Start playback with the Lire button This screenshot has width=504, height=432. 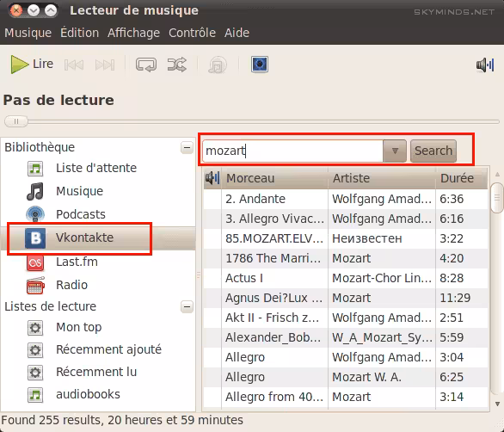(x=32, y=64)
